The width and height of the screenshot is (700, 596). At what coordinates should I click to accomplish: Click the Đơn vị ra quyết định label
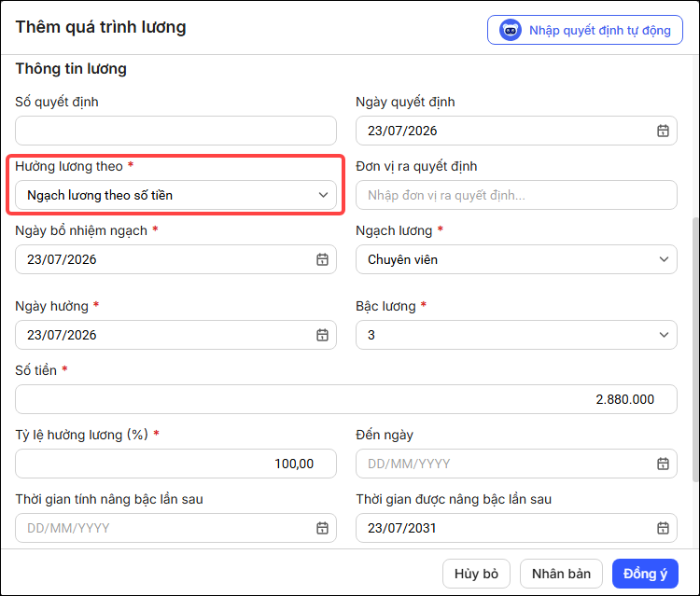[x=416, y=166]
